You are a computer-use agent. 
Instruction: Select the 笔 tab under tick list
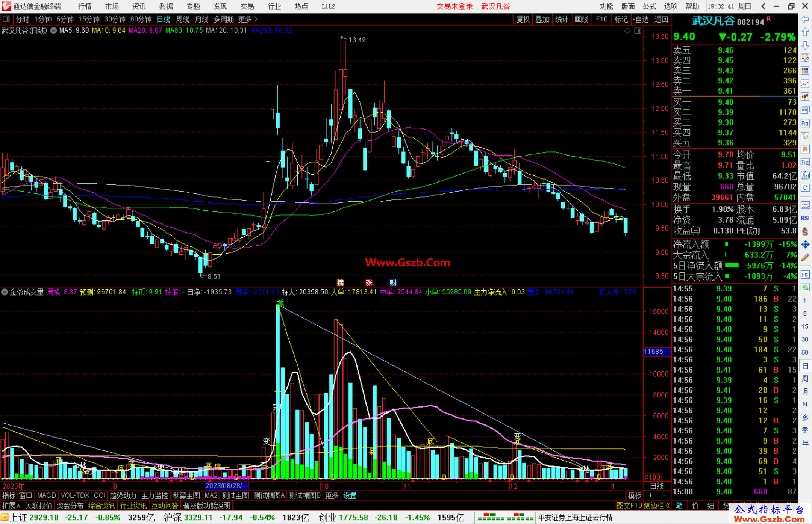click(679, 506)
